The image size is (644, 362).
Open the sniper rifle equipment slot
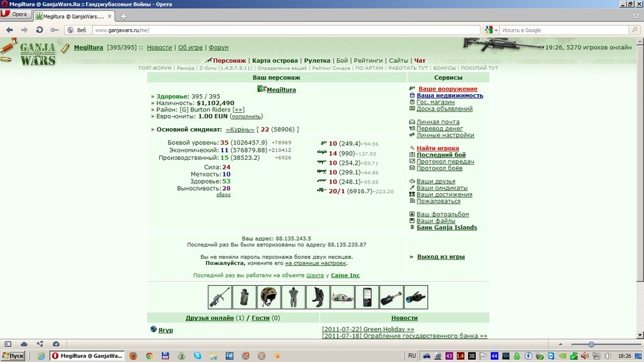point(220,297)
